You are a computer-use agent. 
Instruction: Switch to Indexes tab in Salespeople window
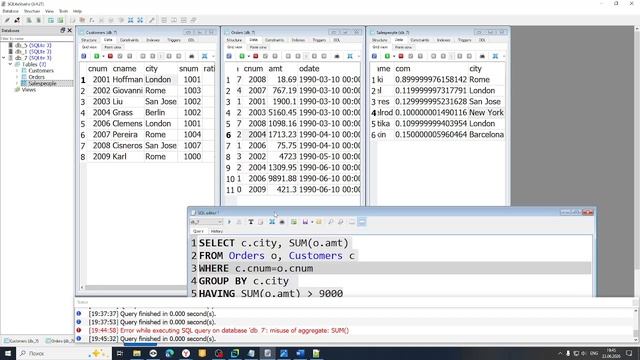click(443, 40)
